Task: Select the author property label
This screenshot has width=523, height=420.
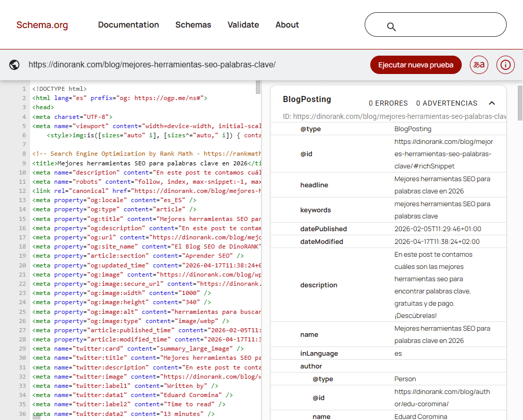Action: pyautogui.click(x=311, y=366)
